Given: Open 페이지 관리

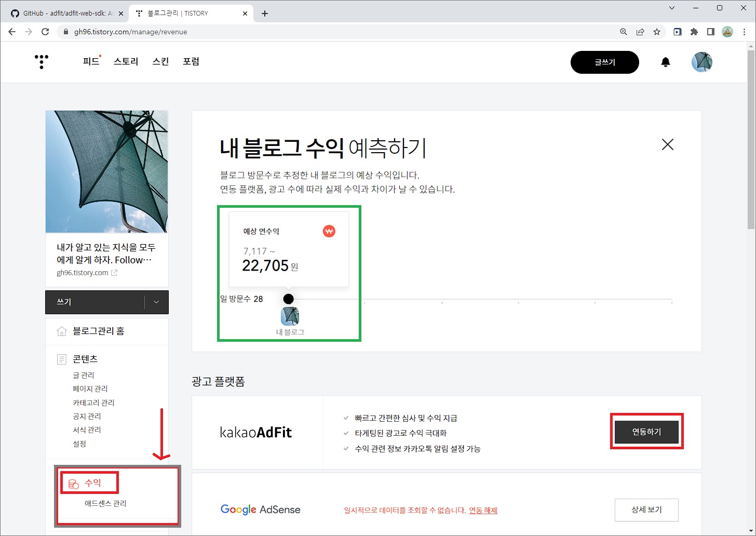Looking at the screenshot, I should point(90,388).
